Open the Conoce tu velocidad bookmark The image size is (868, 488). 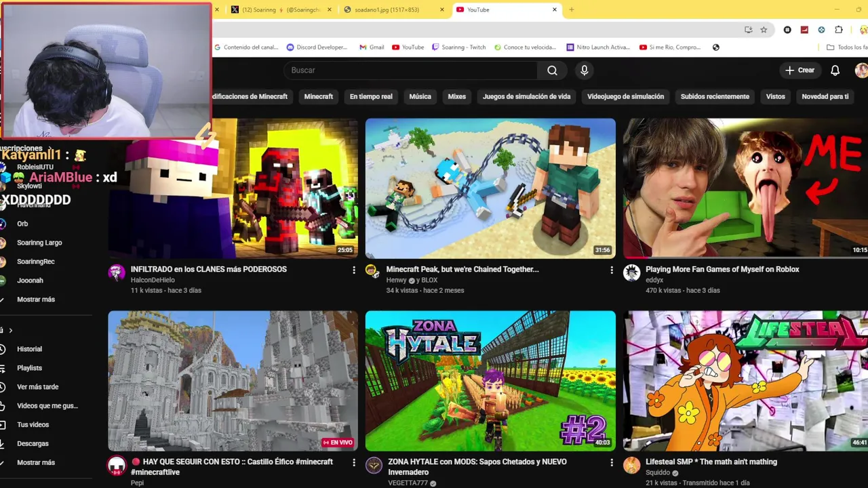point(526,47)
